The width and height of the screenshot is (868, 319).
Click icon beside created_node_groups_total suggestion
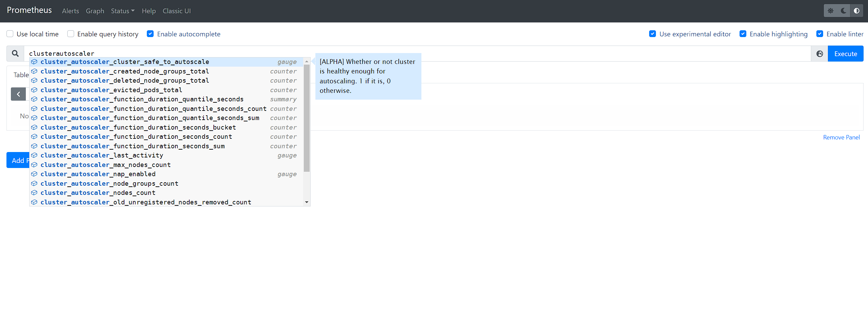click(x=34, y=71)
